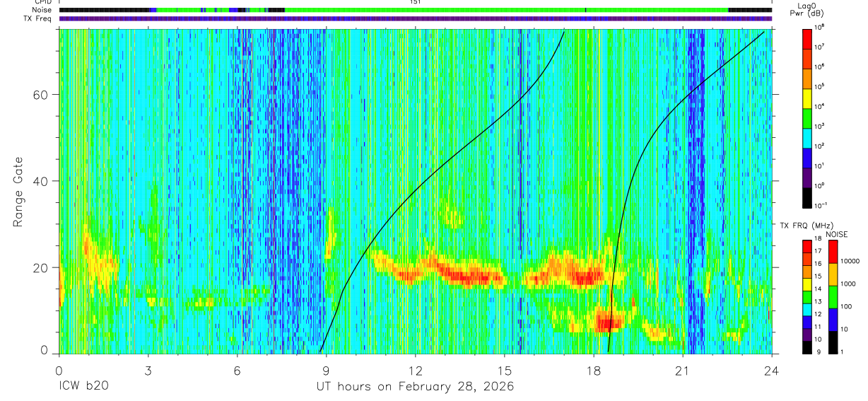Click the red segment of the NOISE colorbar
The image size is (868, 401).
(833, 251)
